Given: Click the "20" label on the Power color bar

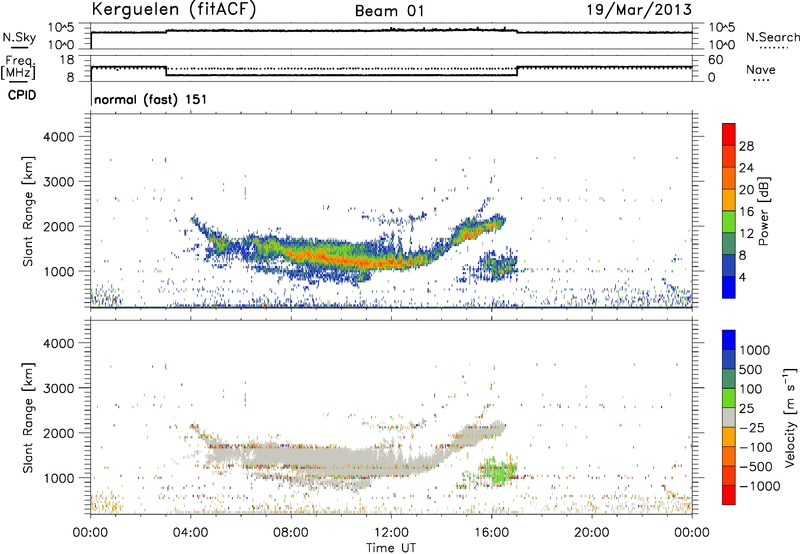Looking at the screenshot, I should tap(746, 190).
